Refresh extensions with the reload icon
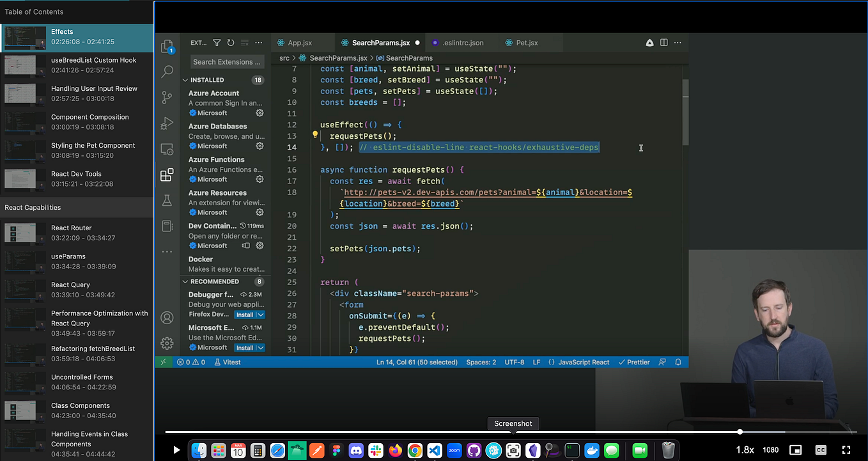Image resolution: width=868 pixels, height=461 pixels. [231, 42]
